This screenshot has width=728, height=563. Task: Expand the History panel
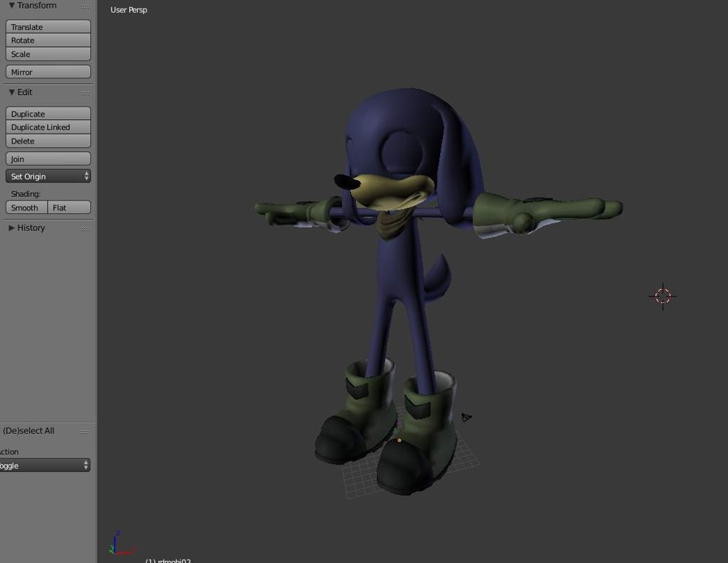coord(11,228)
